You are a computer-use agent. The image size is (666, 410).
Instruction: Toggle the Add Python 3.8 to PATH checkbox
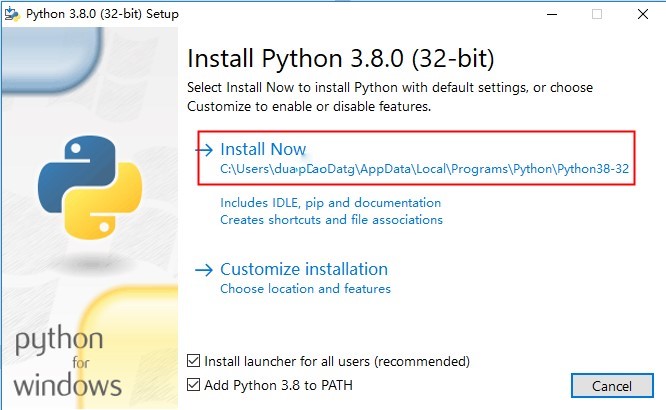click(x=193, y=385)
